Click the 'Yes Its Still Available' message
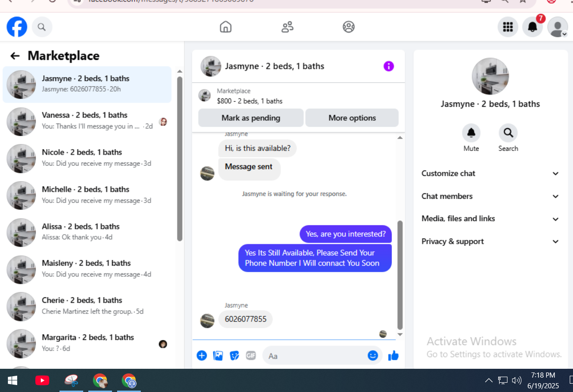 pyautogui.click(x=315, y=258)
